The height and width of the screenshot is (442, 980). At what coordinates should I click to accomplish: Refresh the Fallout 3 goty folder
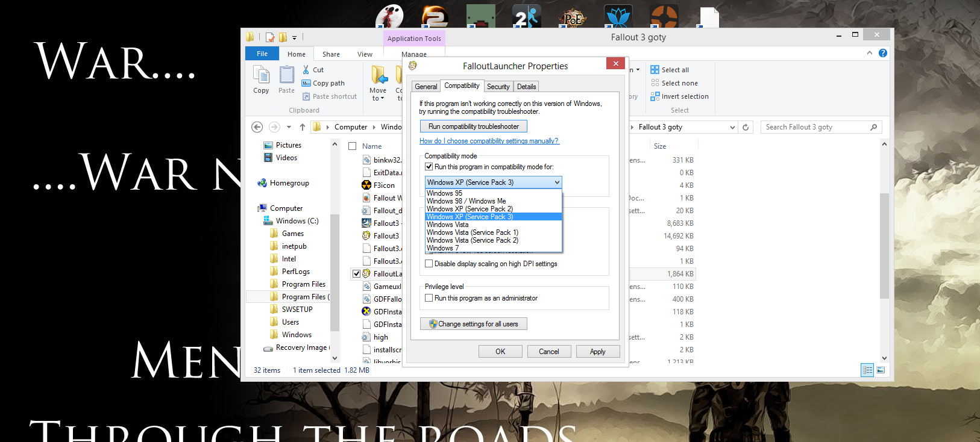pos(746,127)
